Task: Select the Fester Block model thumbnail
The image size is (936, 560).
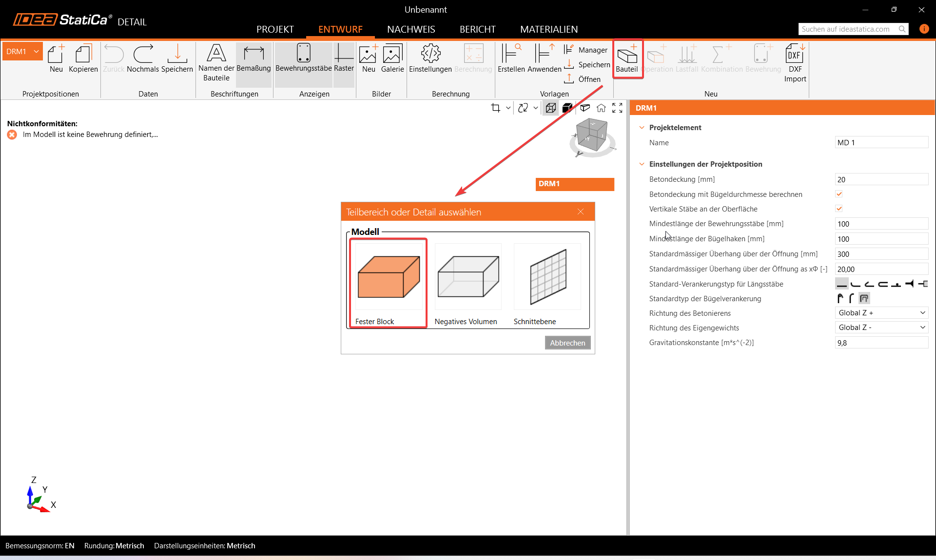Action: 389,277
